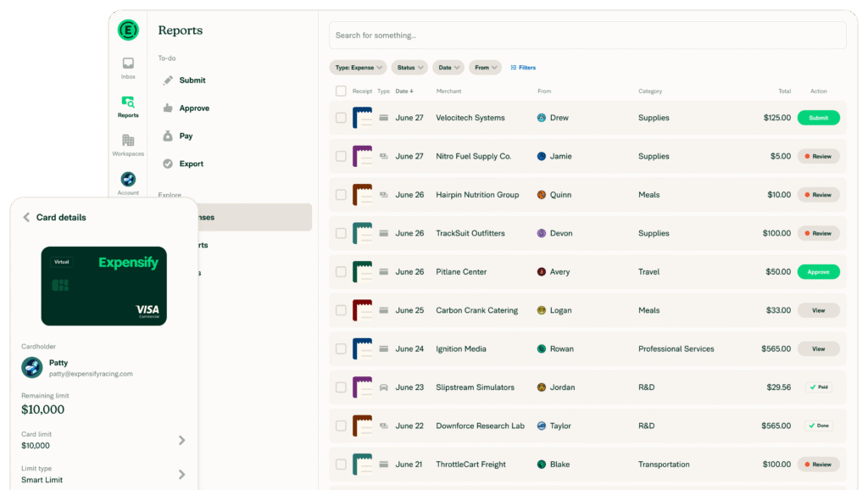
Task: Open the Type: Expense filter dropdown
Action: [358, 67]
